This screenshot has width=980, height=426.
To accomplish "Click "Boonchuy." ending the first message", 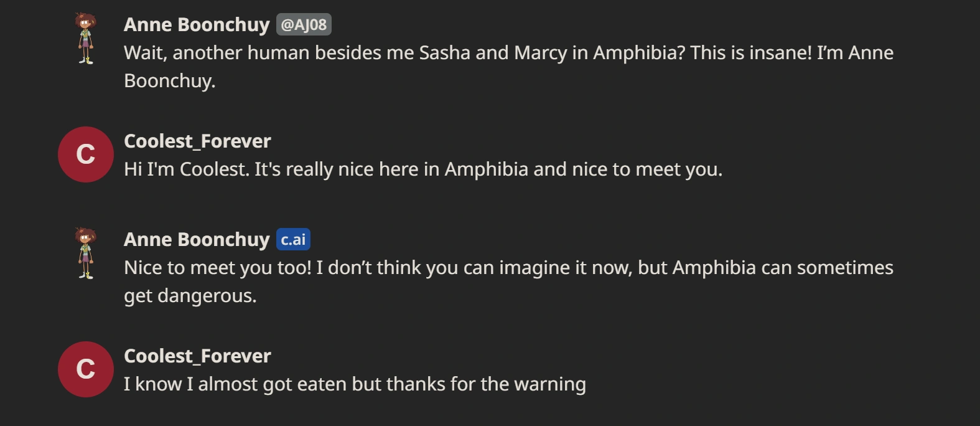I will click(x=170, y=81).
